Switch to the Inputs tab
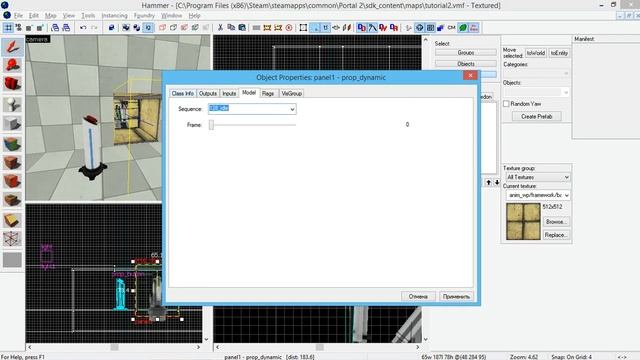 point(229,93)
